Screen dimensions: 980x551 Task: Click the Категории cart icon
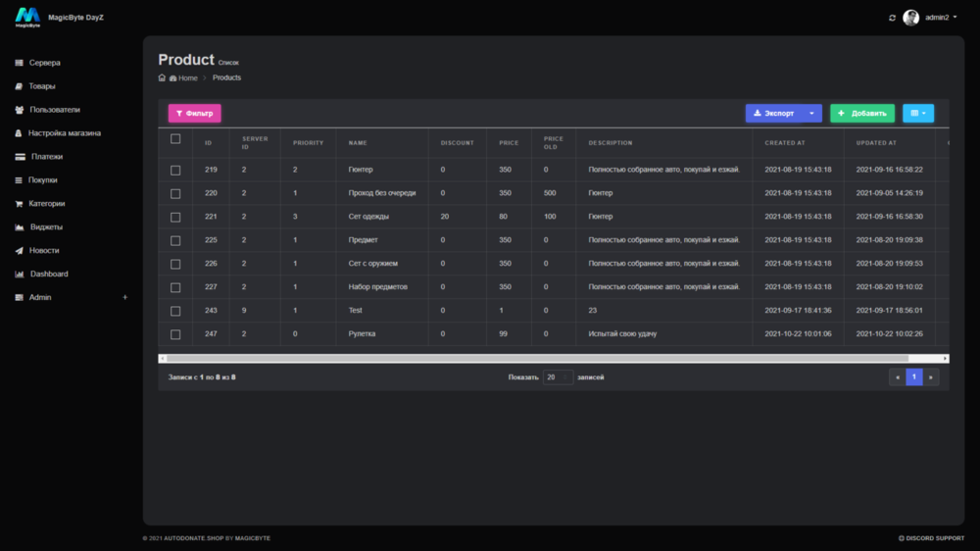tap(19, 203)
